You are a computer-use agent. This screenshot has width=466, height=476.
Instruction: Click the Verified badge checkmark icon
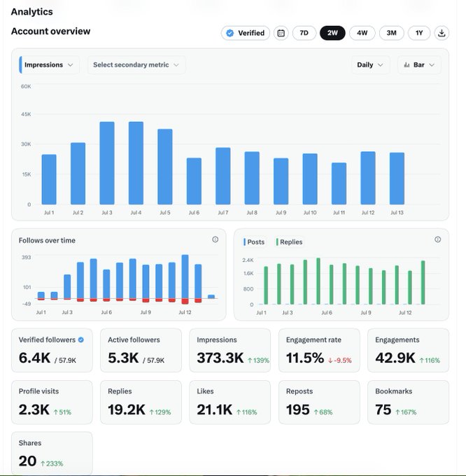(230, 33)
